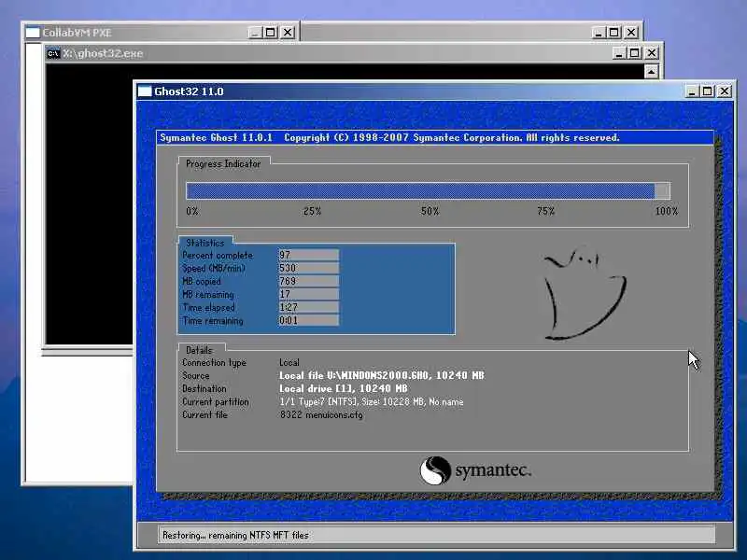Close the Ghost32 11.0 window
The image size is (747, 560).
[725, 91]
